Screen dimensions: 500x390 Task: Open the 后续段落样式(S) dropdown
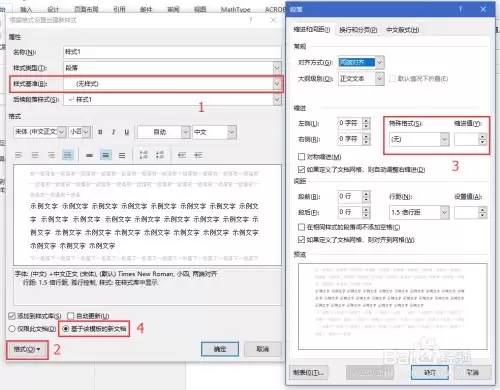(x=277, y=99)
